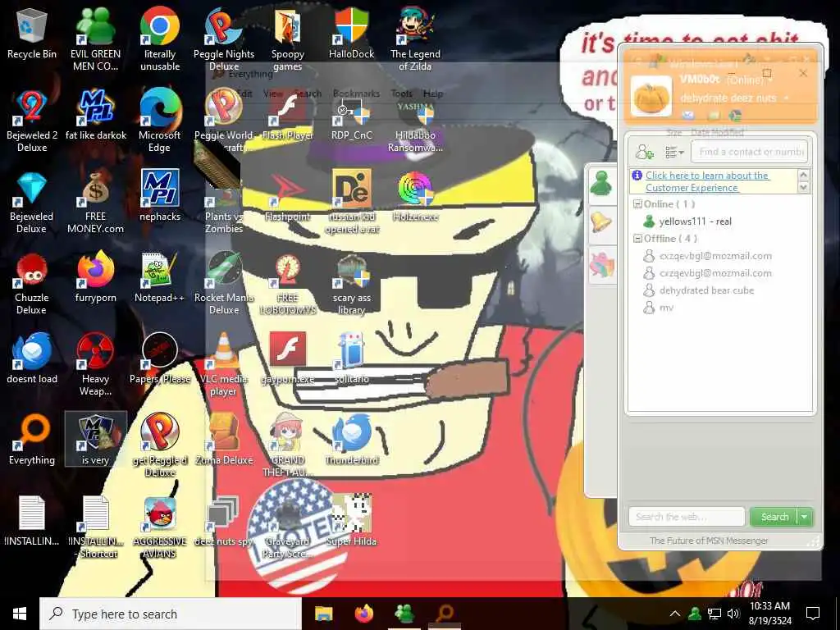Open the mail envelope icon under the status message
840x630 pixels.
click(688, 115)
